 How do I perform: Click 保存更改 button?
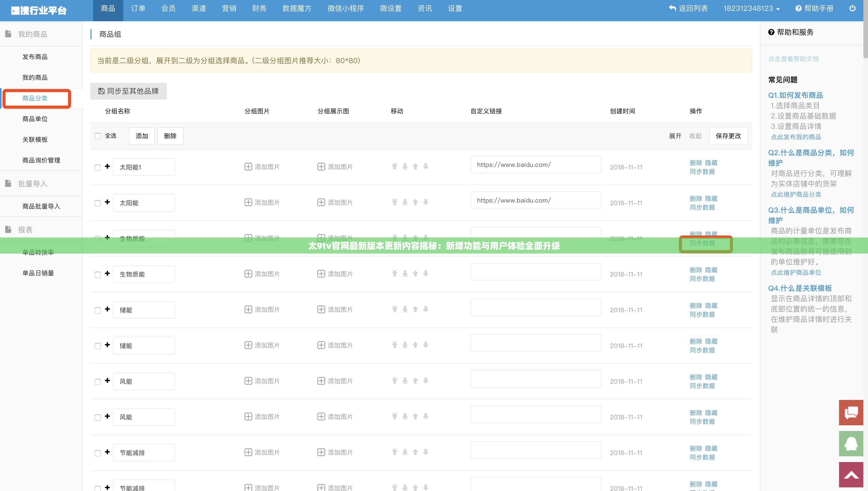pyautogui.click(x=728, y=136)
